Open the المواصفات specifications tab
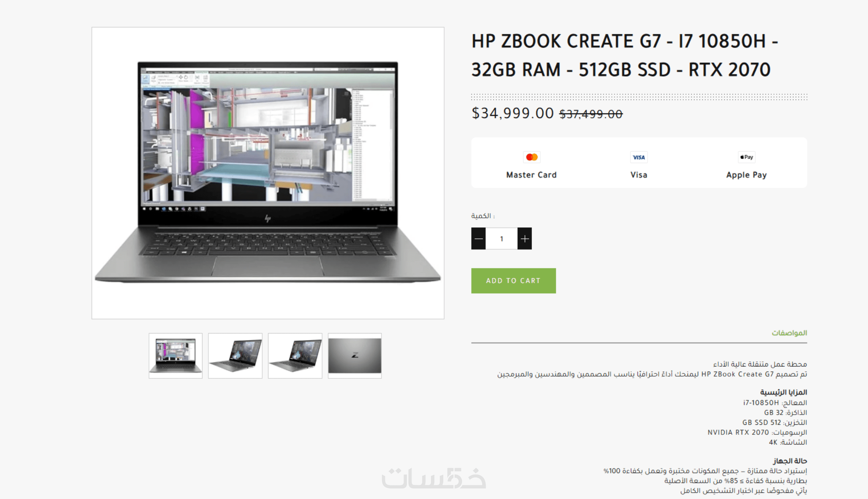Image resolution: width=868 pixels, height=499 pixels. click(789, 333)
